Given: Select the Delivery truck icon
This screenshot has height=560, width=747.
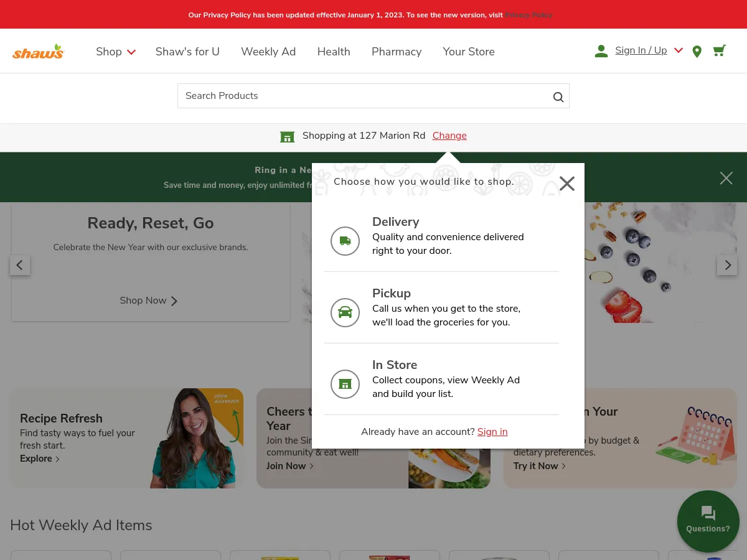Looking at the screenshot, I should tap(345, 241).
